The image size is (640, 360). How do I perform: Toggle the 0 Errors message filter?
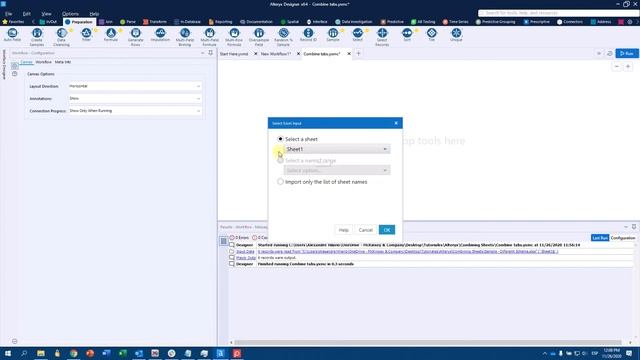point(239,238)
